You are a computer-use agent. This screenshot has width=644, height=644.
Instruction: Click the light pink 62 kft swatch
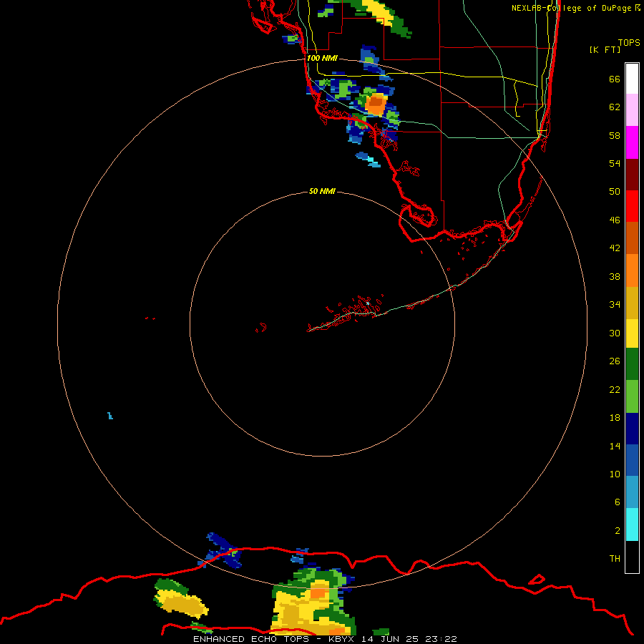[x=632, y=109]
